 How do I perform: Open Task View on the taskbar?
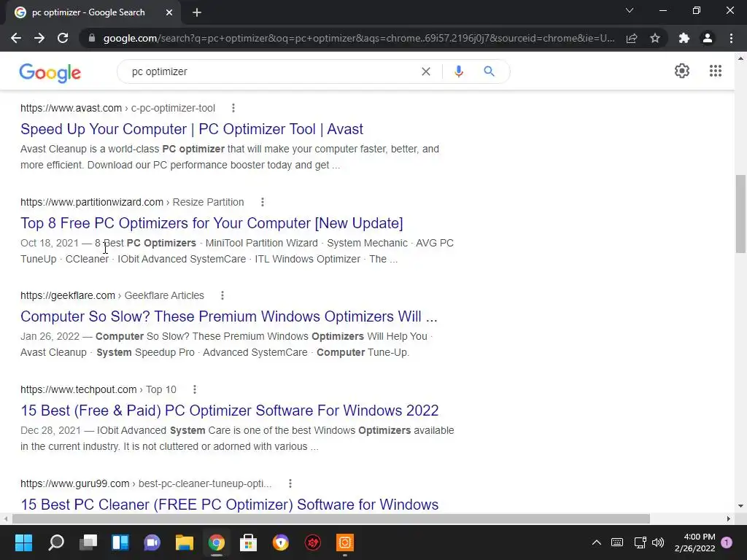click(x=88, y=542)
